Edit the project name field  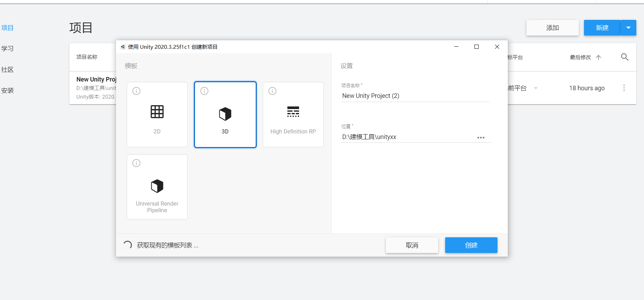coord(415,96)
